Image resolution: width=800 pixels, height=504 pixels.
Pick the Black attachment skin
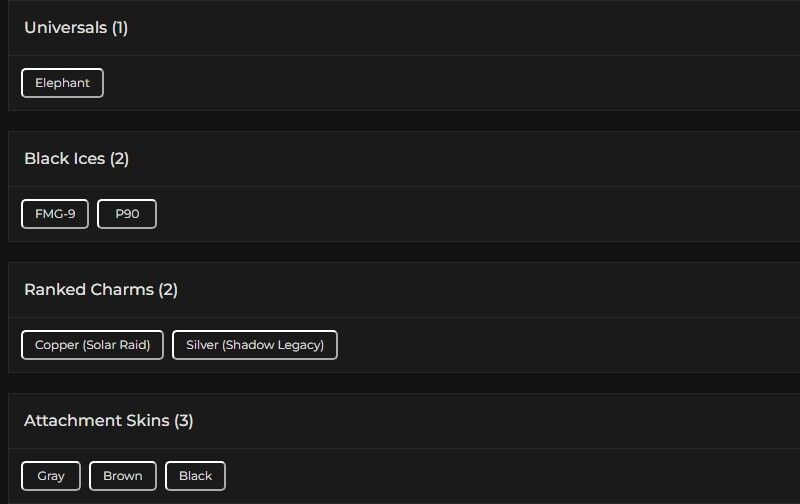(x=195, y=476)
